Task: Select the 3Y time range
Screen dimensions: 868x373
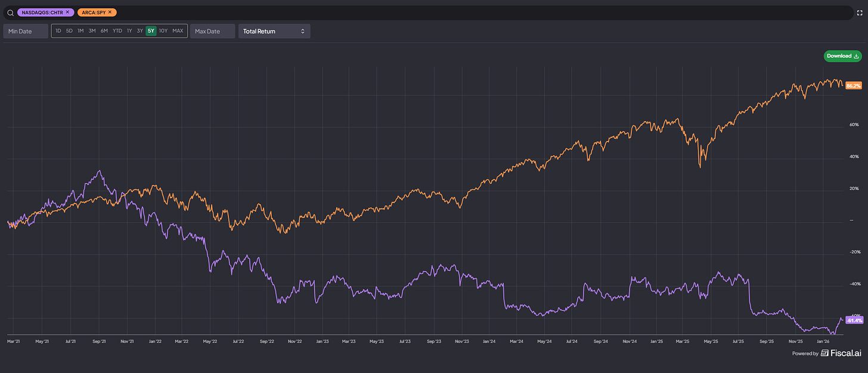Action: (x=140, y=31)
